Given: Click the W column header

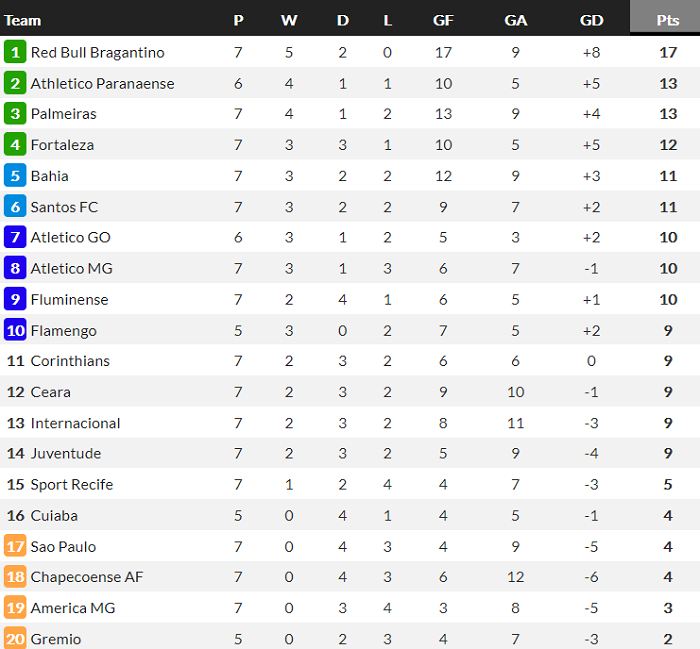Looking at the screenshot, I should point(289,20).
